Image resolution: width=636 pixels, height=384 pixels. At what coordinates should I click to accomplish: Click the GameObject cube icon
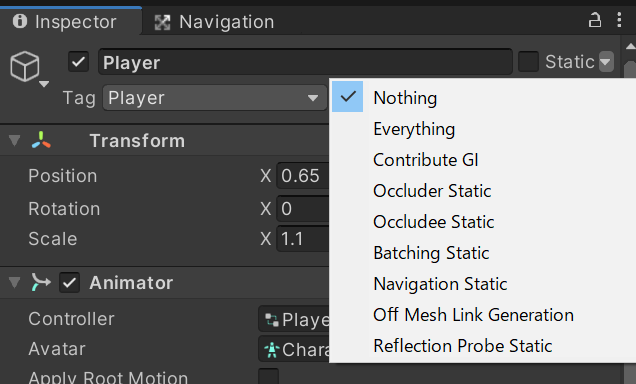[25, 66]
